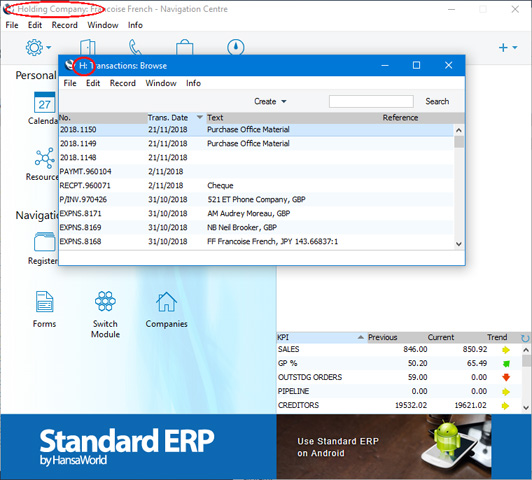
Task: Select transaction RECPT.960071 Cheque
Action: (256, 186)
